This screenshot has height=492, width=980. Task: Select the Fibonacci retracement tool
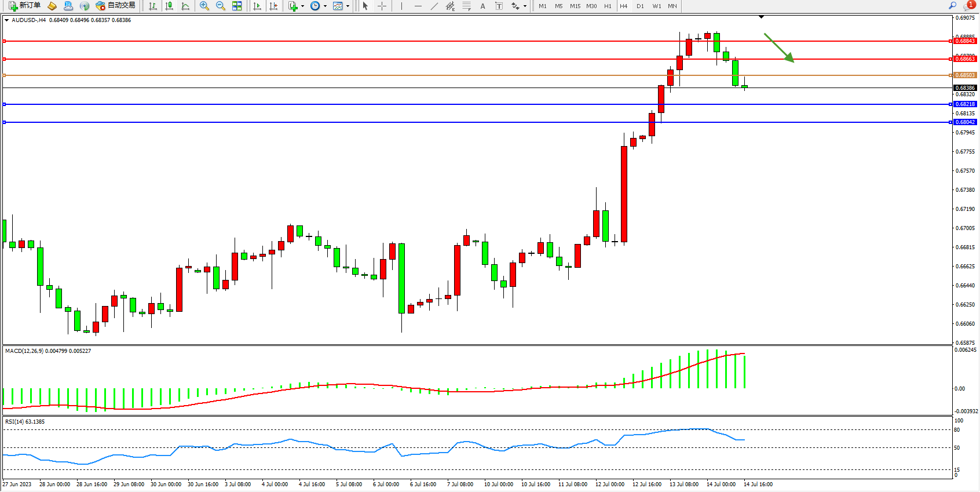point(467,6)
